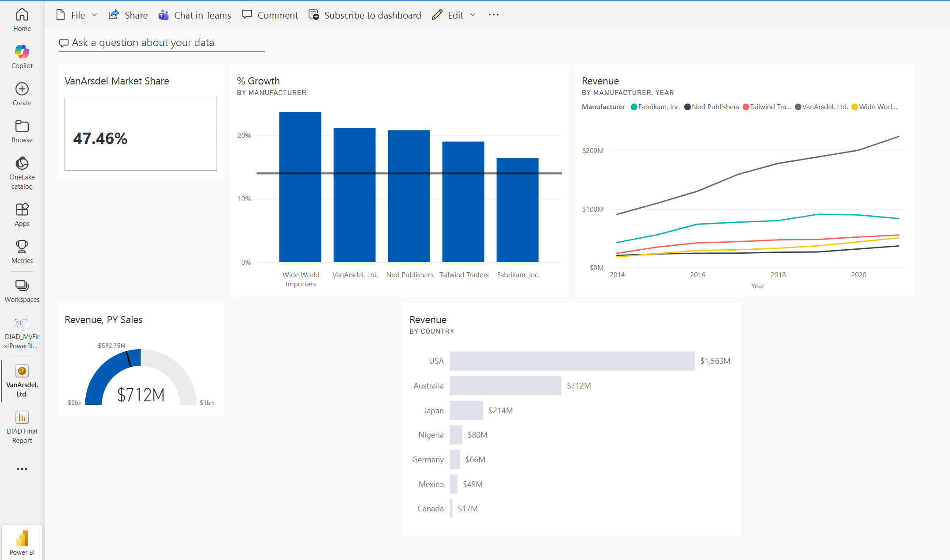Screen dimensions: 950x560
Task: Click the Create plus icon
Action: (22, 89)
